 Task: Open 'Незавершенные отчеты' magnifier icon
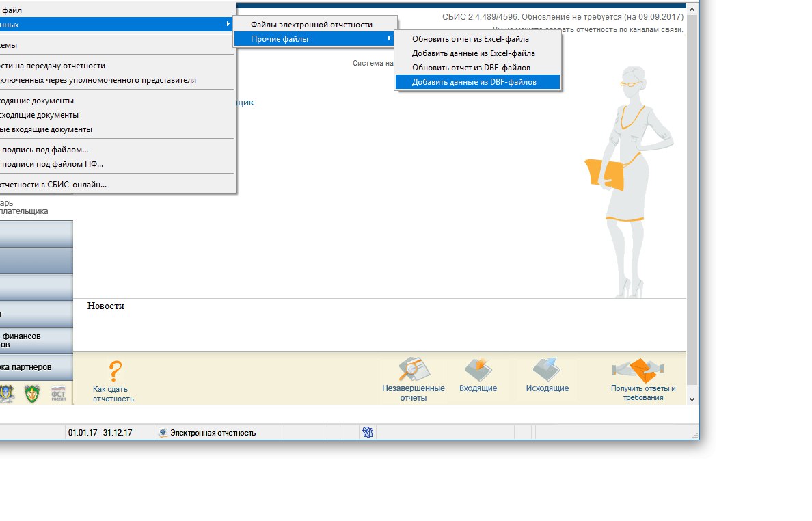pyautogui.click(x=414, y=369)
